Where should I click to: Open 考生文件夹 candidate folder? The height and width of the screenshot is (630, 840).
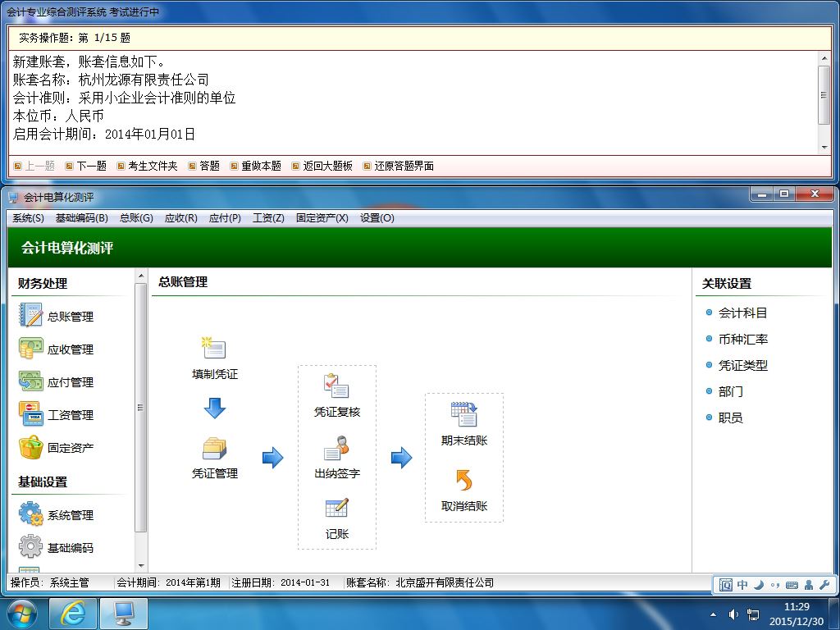[148, 166]
